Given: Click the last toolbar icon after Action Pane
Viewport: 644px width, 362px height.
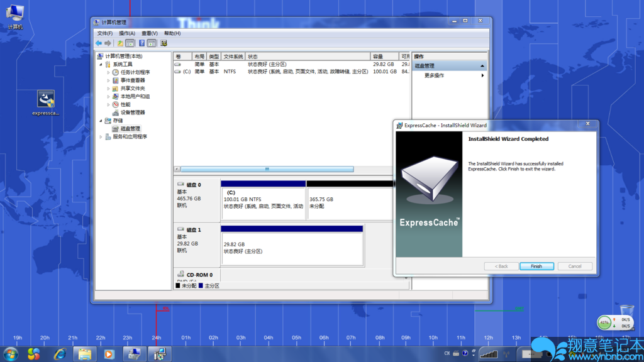Looking at the screenshot, I should pyautogui.click(x=164, y=43).
